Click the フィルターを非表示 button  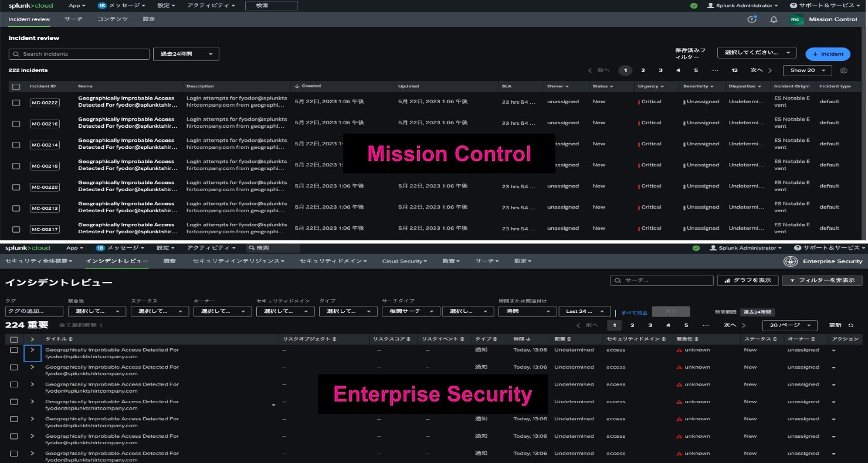[x=822, y=281]
